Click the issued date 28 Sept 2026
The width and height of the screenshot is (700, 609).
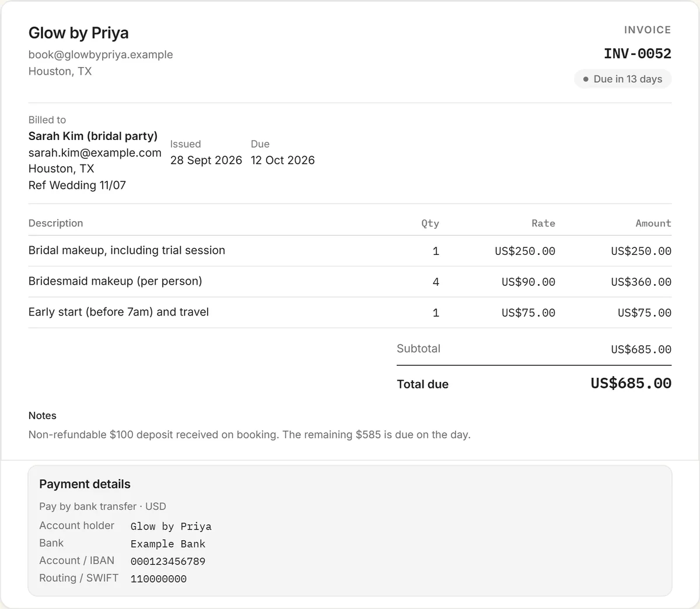pyautogui.click(x=206, y=160)
